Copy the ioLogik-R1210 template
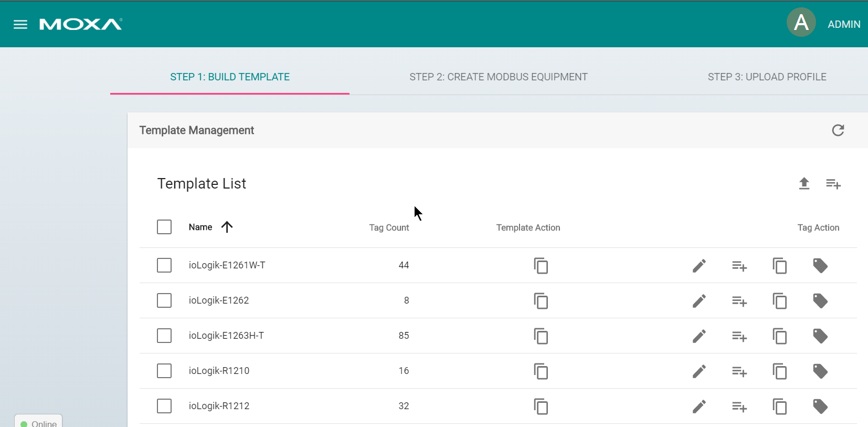Image resolution: width=868 pixels, height=427 pixels. tap(541, 371)
